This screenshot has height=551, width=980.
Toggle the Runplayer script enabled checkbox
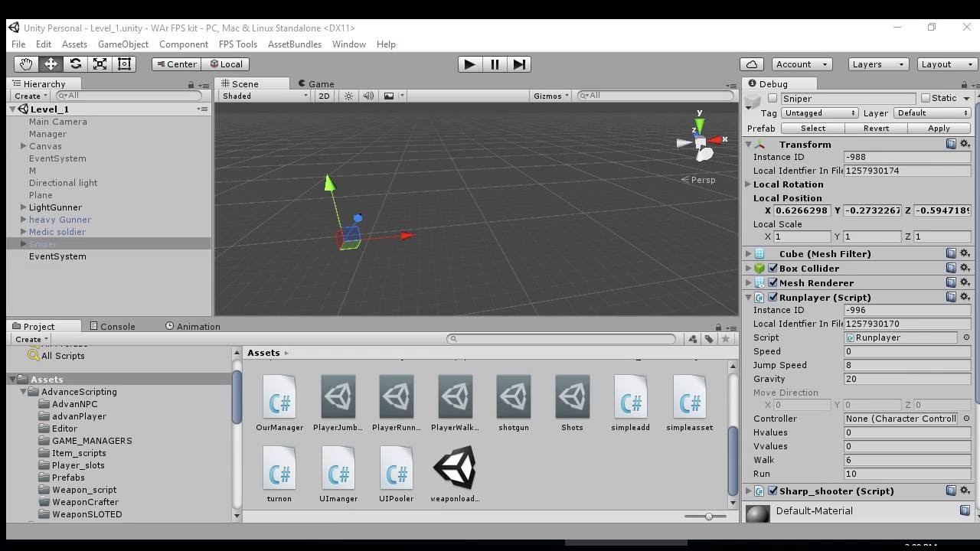click(773, 297)
